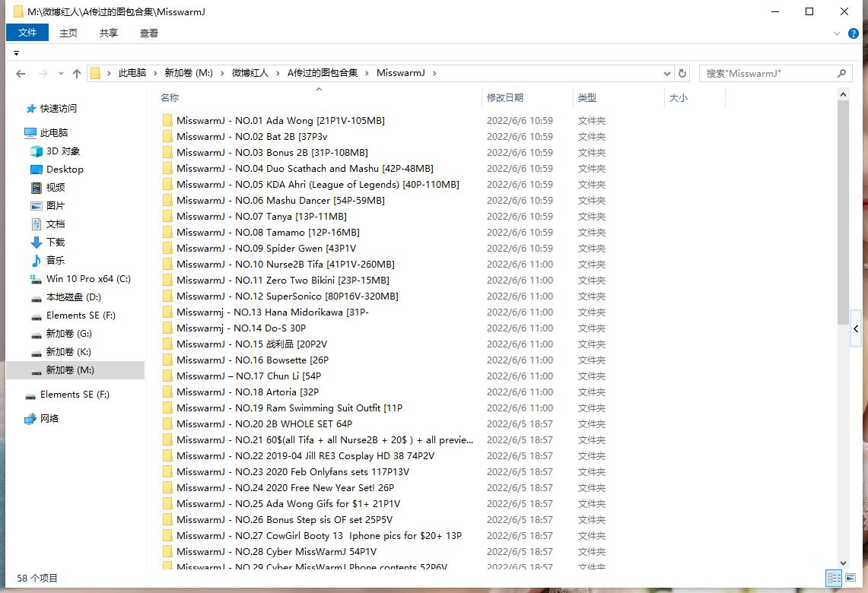Select folder icon of NO.28 Cyber MissWarmJ
Image resolution: width=868 pixels, height=593 pixels.
167,551
